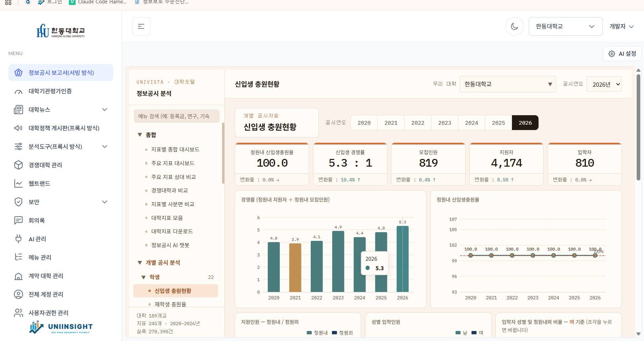Collapse the 학생 tree group
This screenshot has width=644, height=341.
pyautogui.click(x=143, y=277)
